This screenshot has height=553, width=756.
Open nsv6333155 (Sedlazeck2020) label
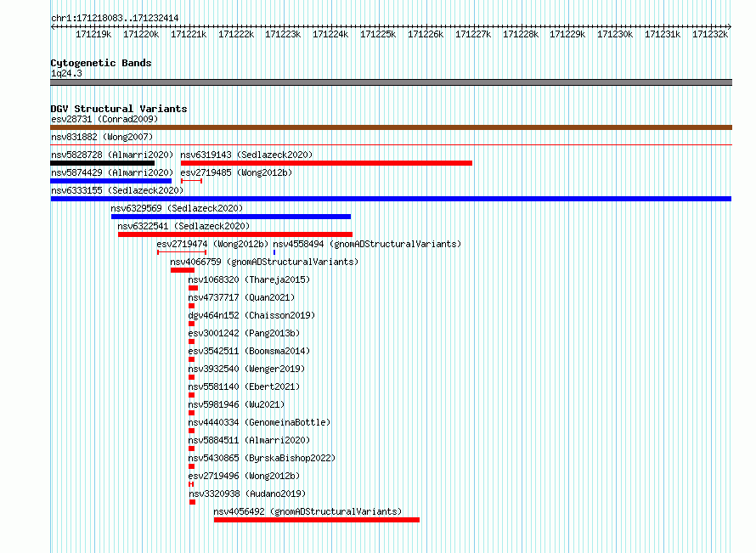[x=117, y=190]
